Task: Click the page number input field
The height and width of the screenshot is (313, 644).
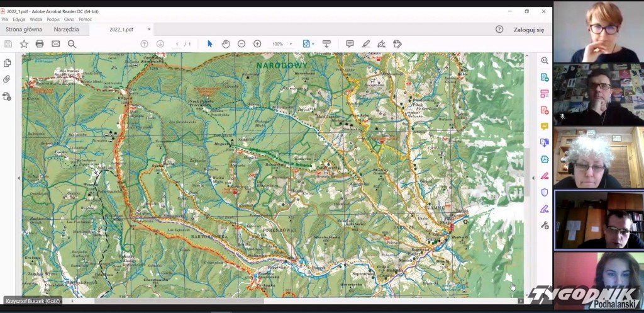Action: 177,44
